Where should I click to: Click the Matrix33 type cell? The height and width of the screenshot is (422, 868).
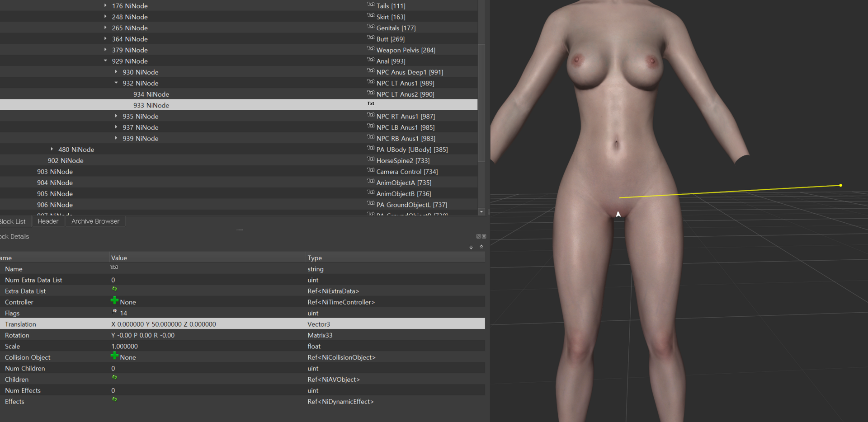(320, 335)
